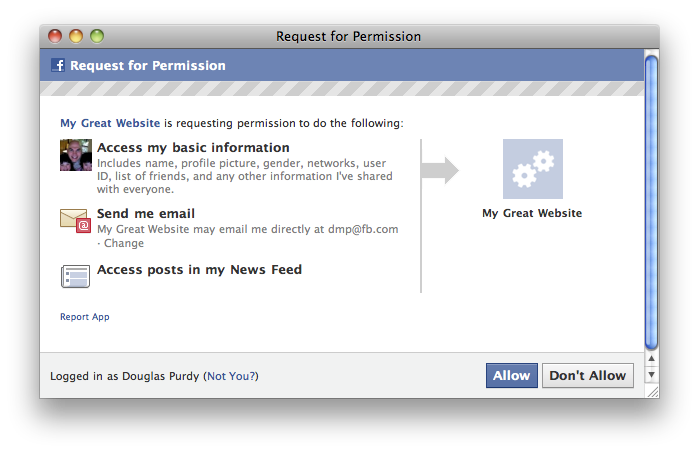
Task: Click the window resize grip corner
Action: click(653, 391)
